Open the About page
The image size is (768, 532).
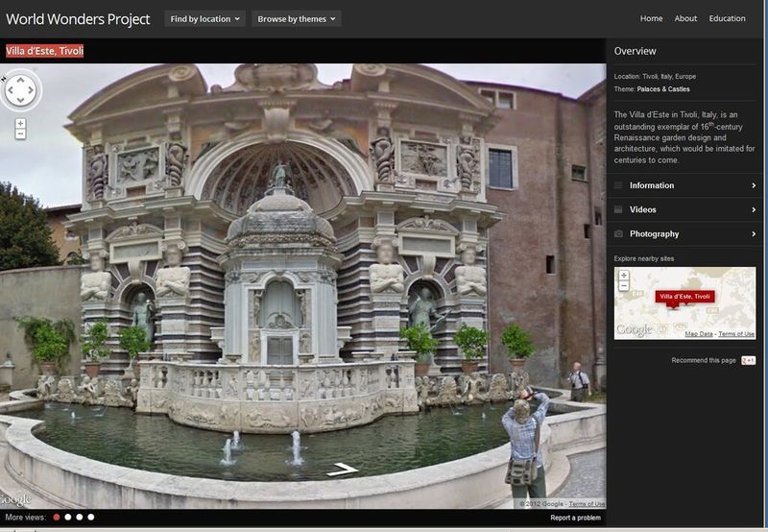[x=685, y=18]
